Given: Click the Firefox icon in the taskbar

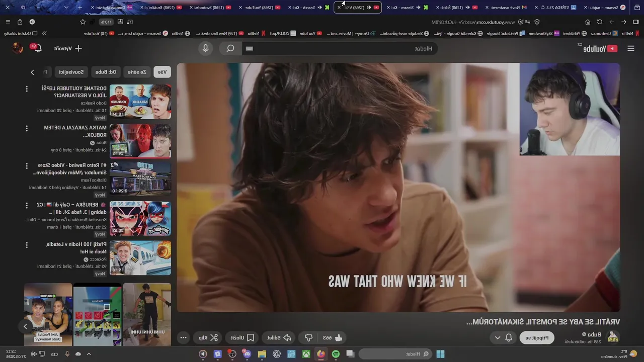Looking at the screenshot, I should tap(321, 354).
